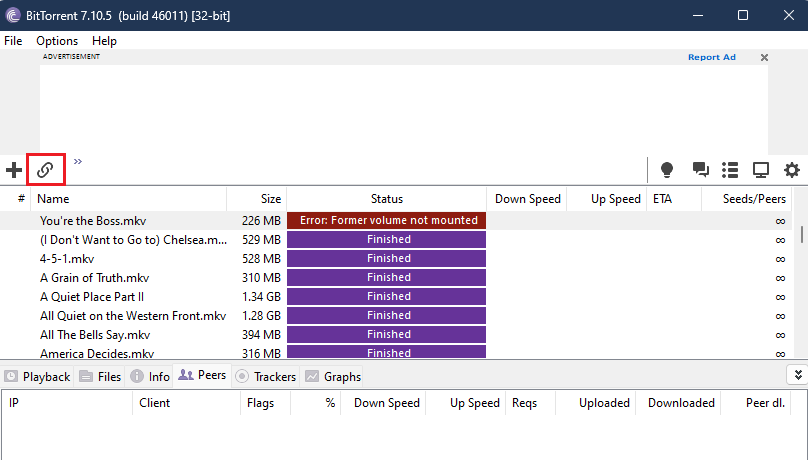Sort torrents by Size column
The height and width of the screenshot is (460, 808).
pyautogui.click(x=257, y=199)
